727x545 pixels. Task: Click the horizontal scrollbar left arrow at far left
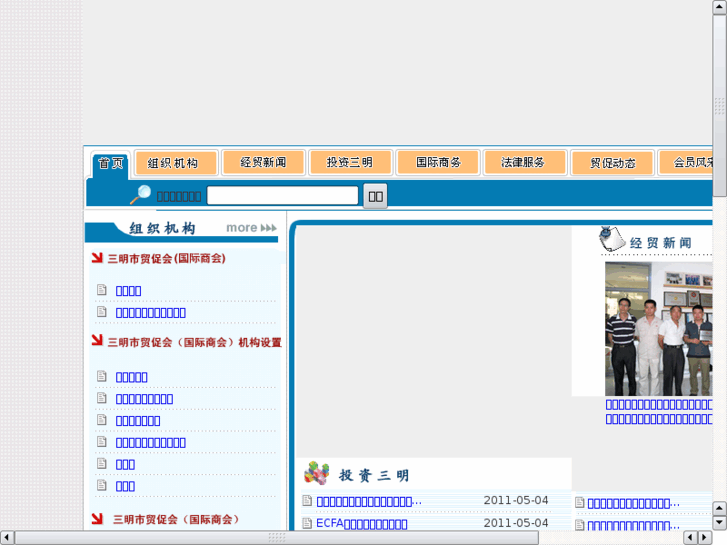[6, 538]
